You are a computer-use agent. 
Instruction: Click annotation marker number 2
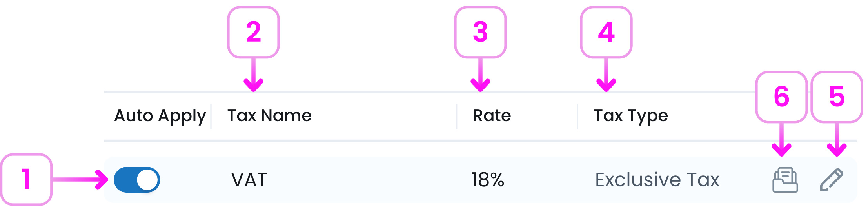(253, 32)
